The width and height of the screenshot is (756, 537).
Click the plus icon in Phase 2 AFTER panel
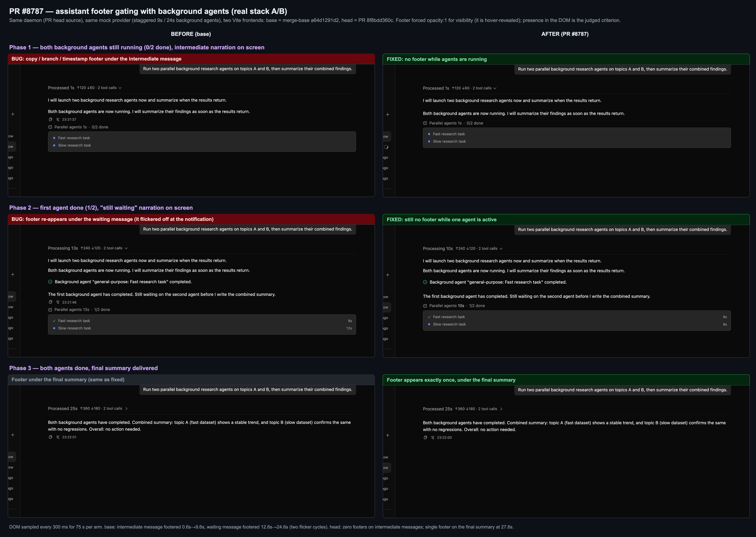point(387,275)
